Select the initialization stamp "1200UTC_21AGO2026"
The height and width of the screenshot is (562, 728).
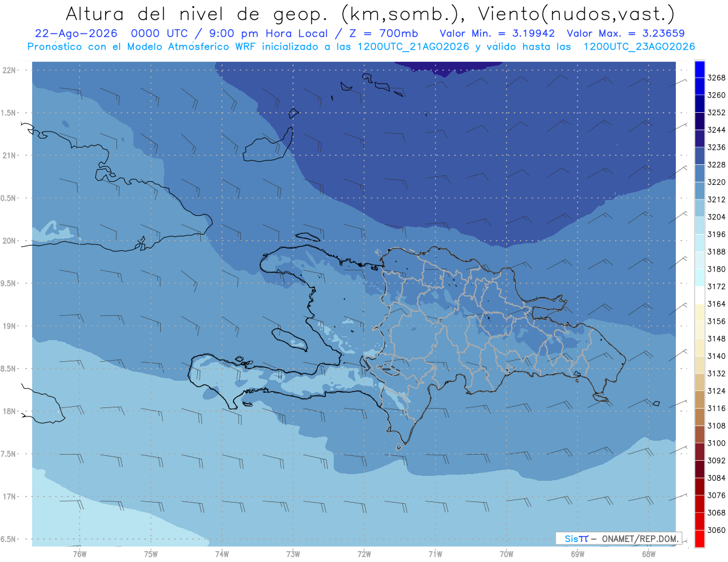pyautogui.click(x=413, y=47)
